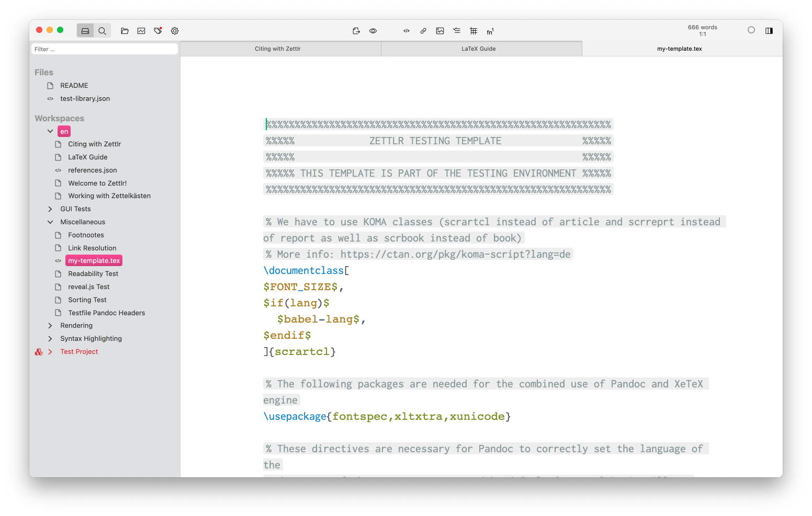Open the tag cloud
The width and height of the screenshot is (812, 516).
tap(158, 31)
